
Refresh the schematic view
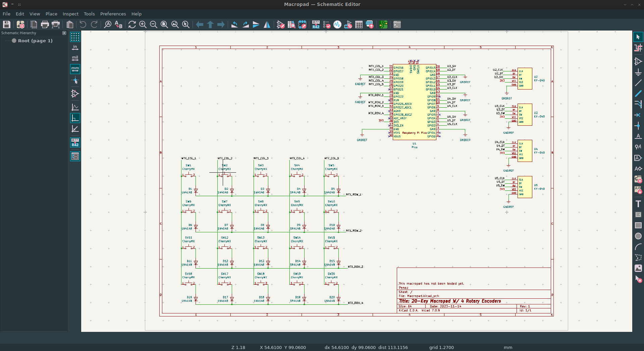(132, 24)
